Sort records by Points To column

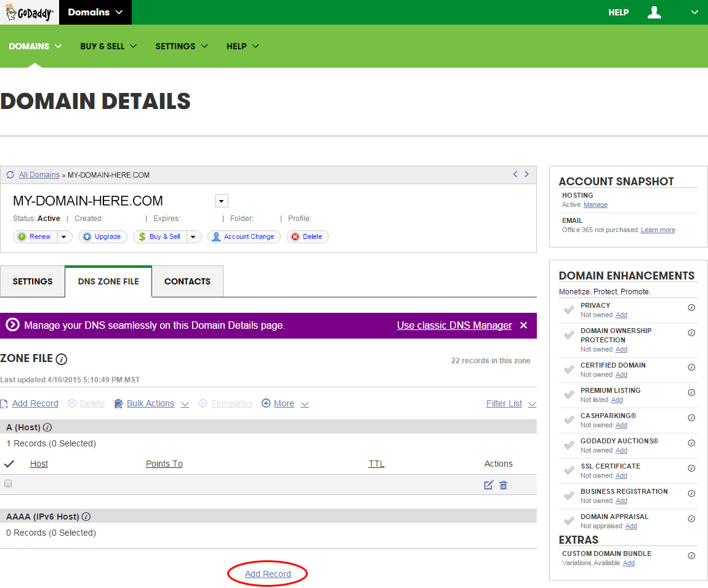164,464
